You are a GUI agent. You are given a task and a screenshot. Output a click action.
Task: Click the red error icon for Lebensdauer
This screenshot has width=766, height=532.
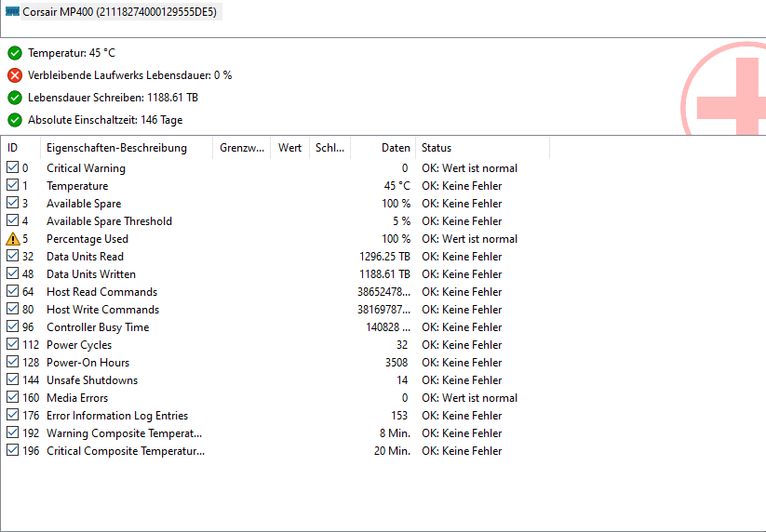(15, 75)
